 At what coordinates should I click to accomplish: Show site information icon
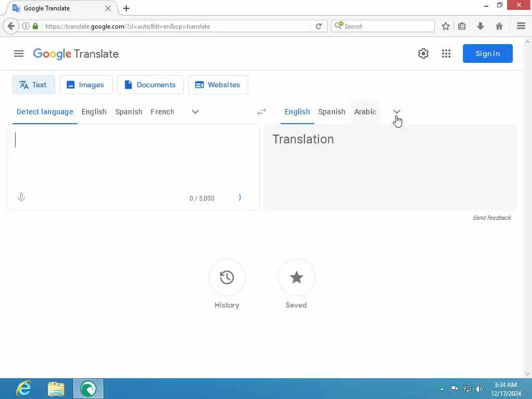click(26, 26)
